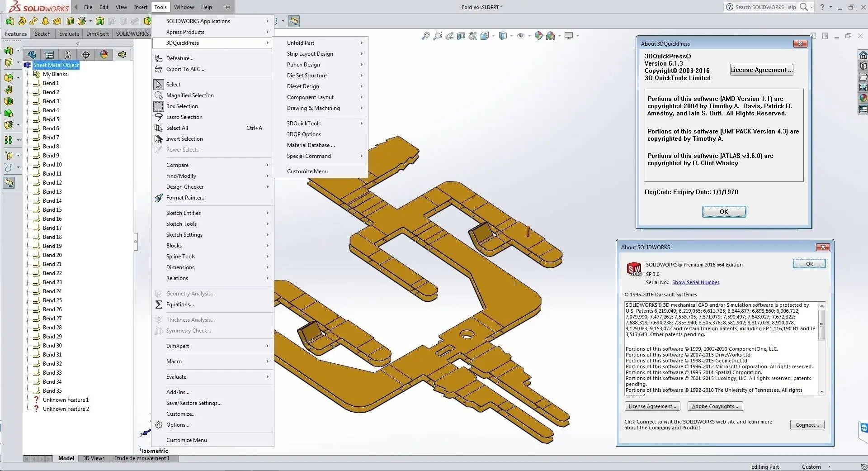
Task: Click View Settings monitor icon
Action: tap(569, 36)
